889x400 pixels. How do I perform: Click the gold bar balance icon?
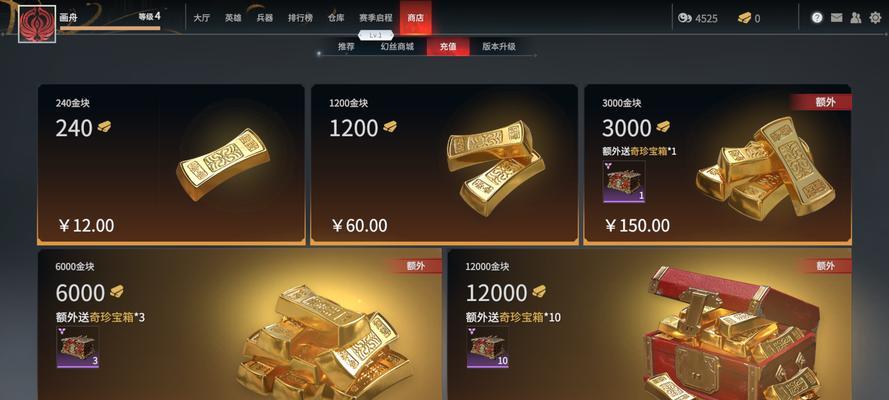coord(744,18)
